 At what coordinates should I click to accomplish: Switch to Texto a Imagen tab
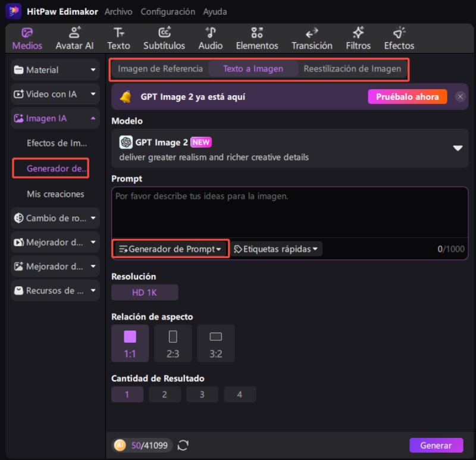pos(253,69)
